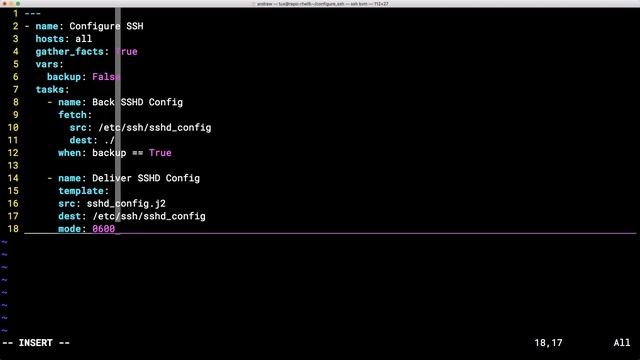Click the 'src' key on line 16
Screen dimensions: 640x360
coord(67,203)
